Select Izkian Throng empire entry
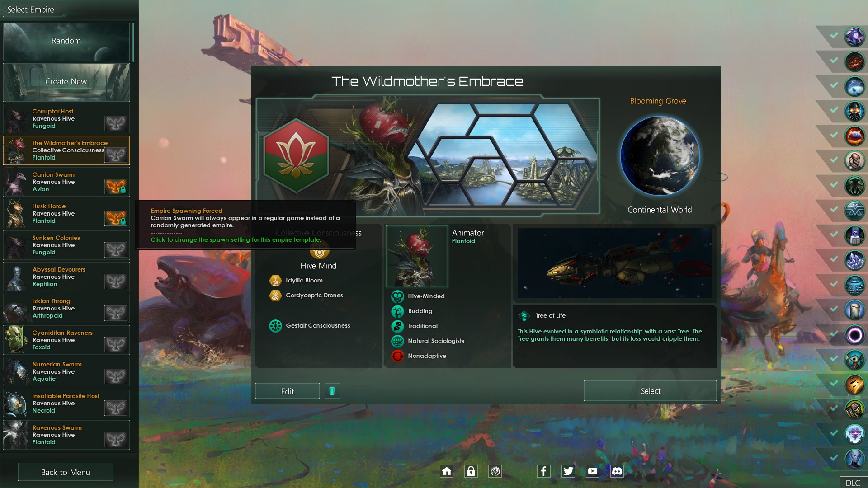868x488 pixels. pos(66,309)
